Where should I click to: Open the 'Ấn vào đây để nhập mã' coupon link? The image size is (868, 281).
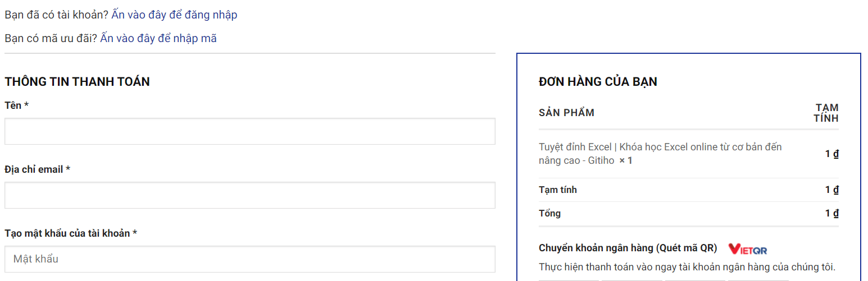pos(158,39)
